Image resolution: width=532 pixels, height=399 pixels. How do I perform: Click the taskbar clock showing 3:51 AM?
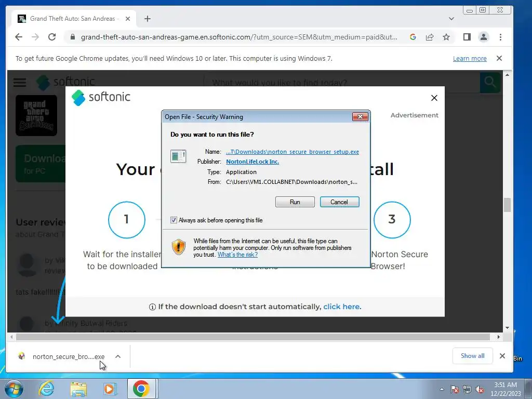[505, 389]
